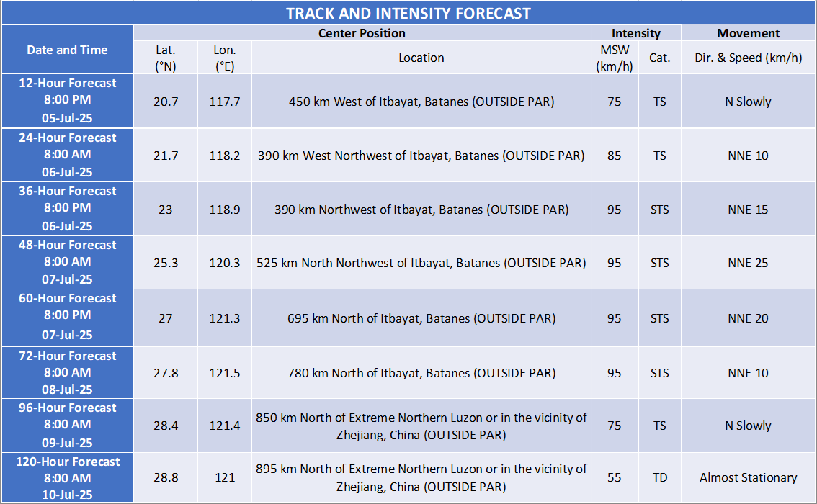Select the 12-Hour Forecast row label
The width and height of the screenshot is (817, 504).
[67, 101]
